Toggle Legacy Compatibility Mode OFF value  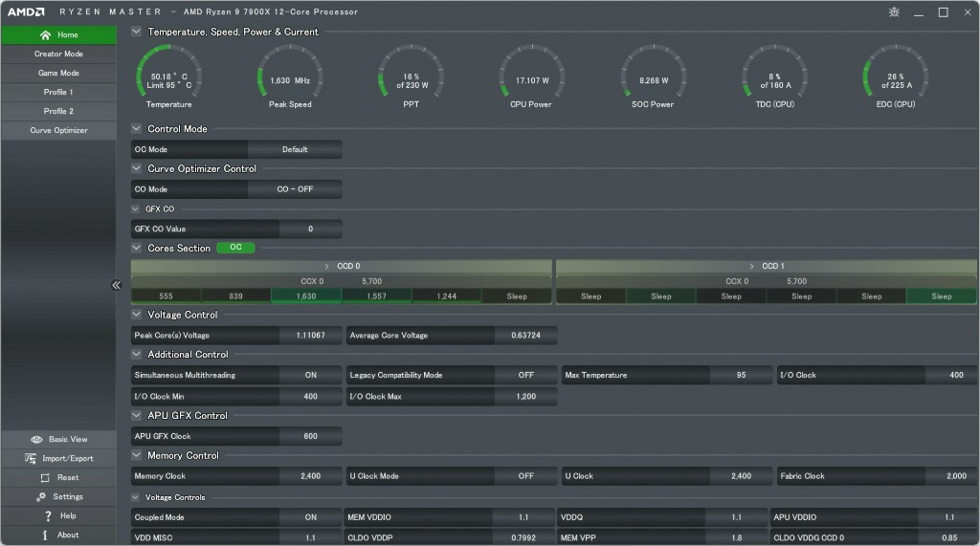[525, 376]
